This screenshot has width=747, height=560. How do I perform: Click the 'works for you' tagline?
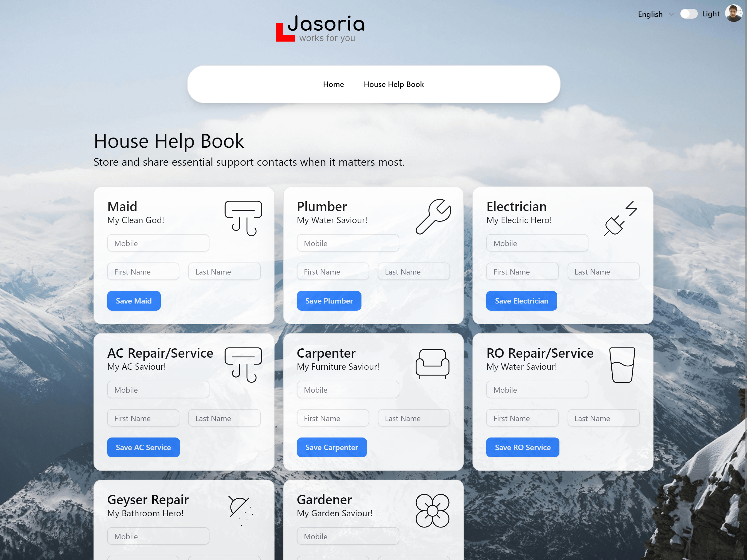point(327,38)
